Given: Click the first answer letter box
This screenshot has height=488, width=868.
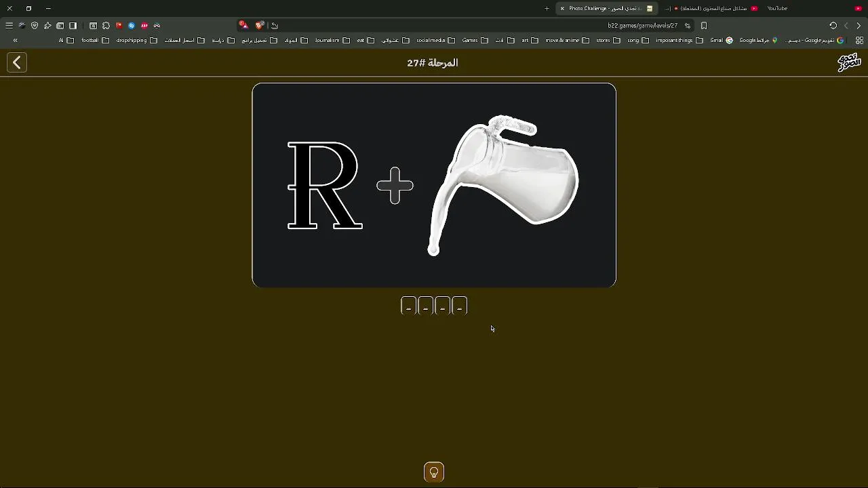Looking at the screenshot, I should [x=408, y=306].
